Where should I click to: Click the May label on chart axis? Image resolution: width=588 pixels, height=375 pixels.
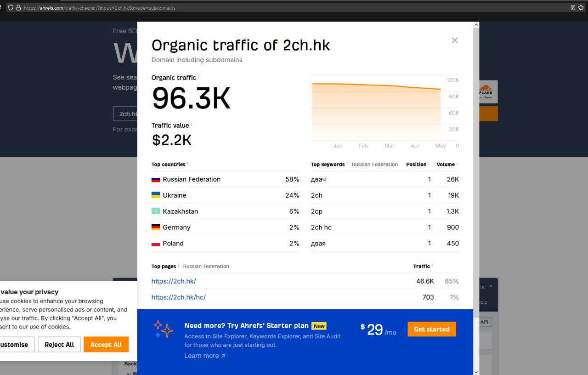pyautogui.click(x=441, y=146)
